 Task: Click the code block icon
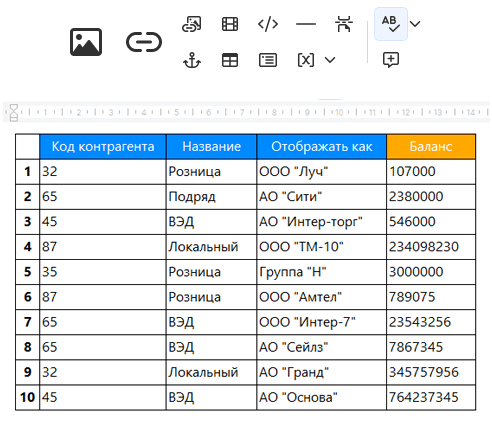268,24
